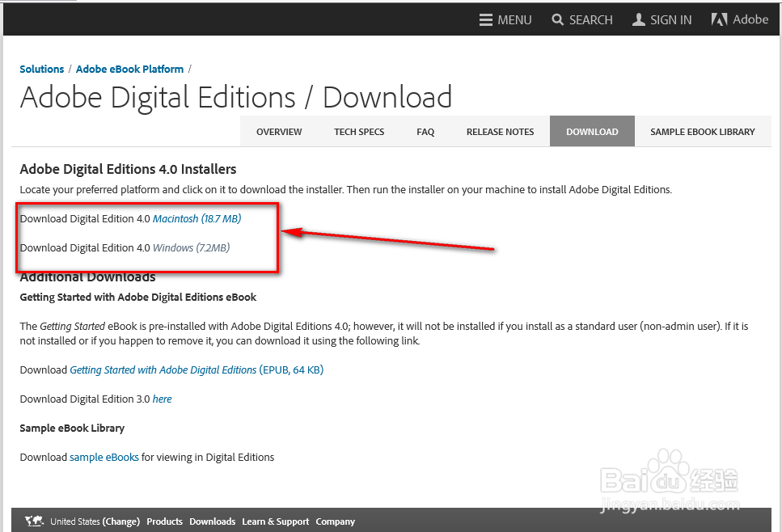The height and width of the screenshot is (532, 782).
Task: Open the RELEASE NOTES tab
Action: point(501,132)
